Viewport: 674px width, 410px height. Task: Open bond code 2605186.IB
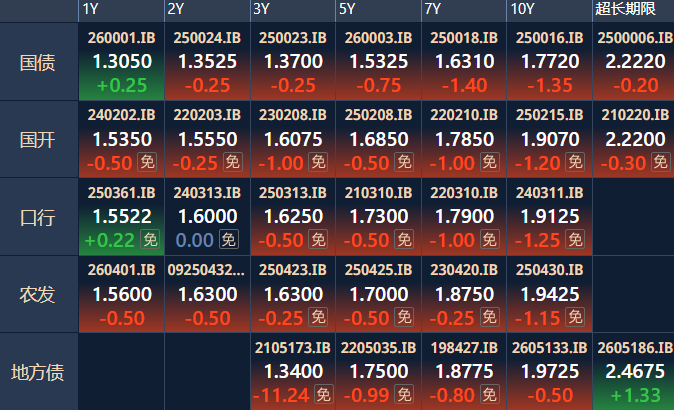click(634, 348)
